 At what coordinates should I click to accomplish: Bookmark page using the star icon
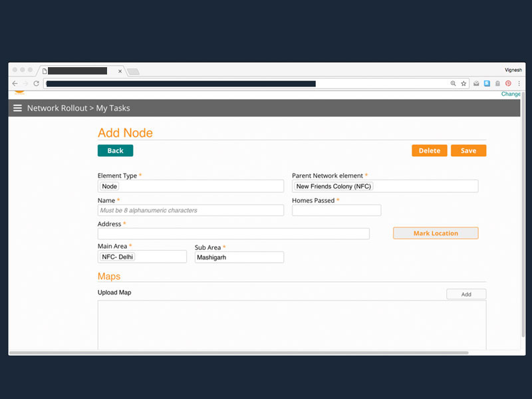tap(464, 84)
